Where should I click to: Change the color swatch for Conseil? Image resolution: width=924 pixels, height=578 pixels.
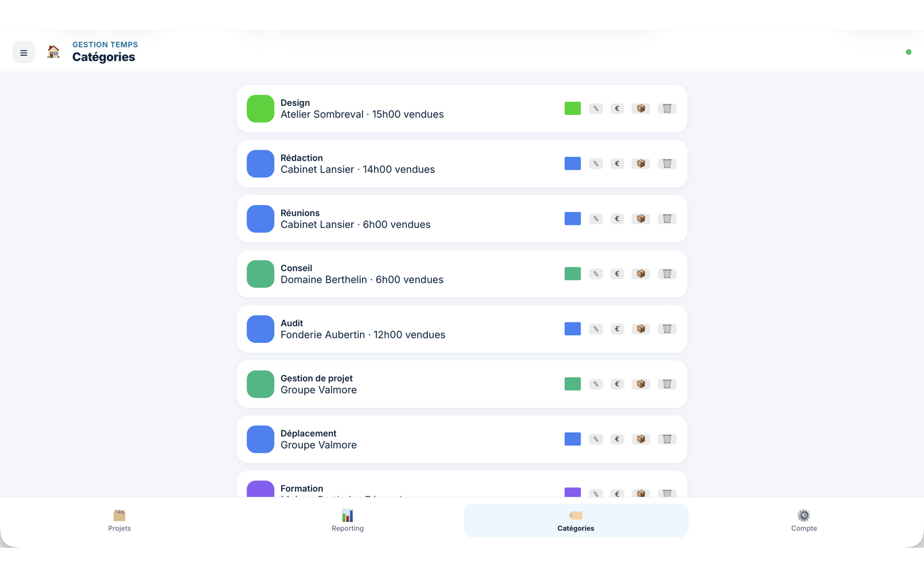[573, 274]
